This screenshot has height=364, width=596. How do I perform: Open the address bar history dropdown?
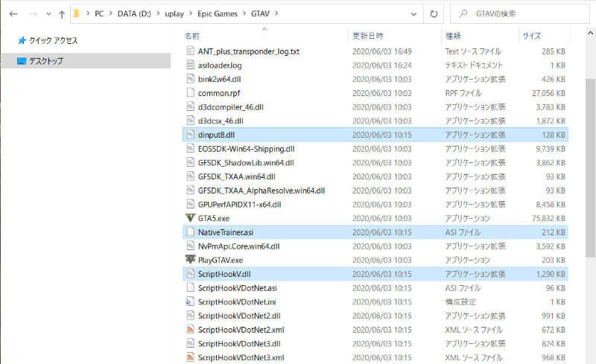pyautogui.click(x=413, y=14)
